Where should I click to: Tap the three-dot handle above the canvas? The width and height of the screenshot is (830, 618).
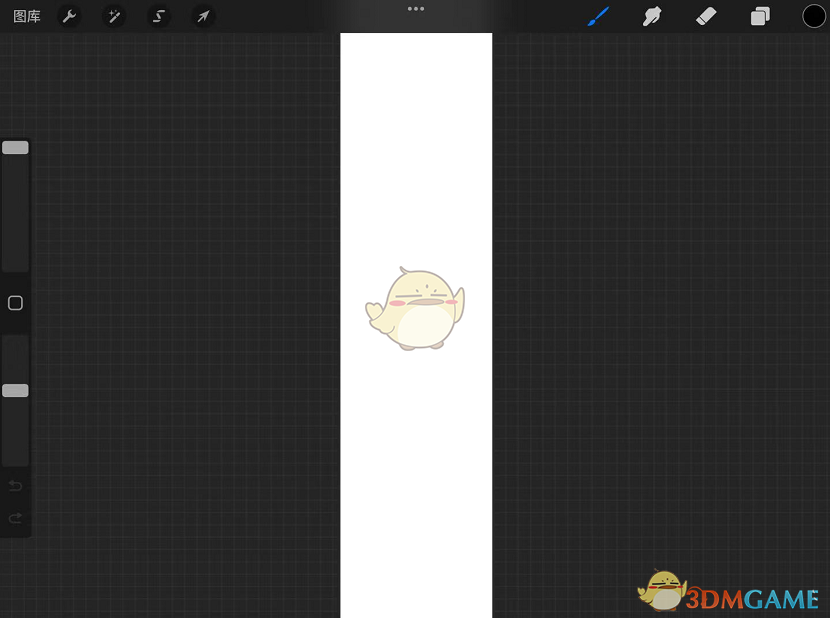coord(416,9)
